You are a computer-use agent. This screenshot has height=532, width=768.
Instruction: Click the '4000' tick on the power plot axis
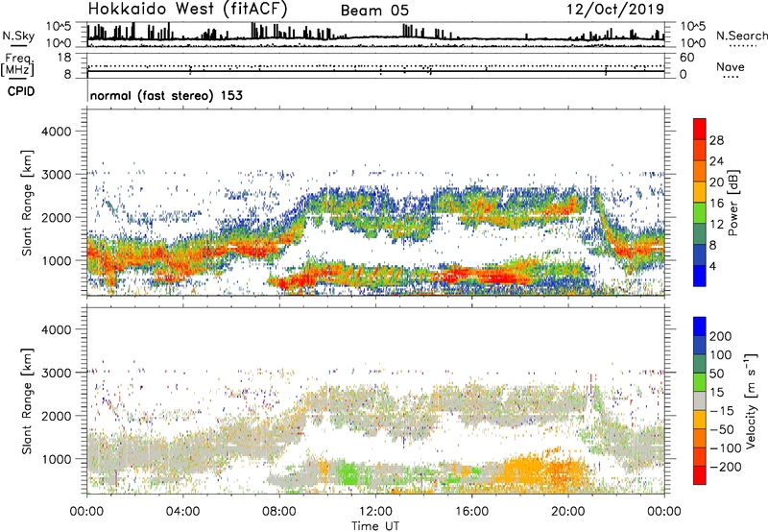(57, 132)
